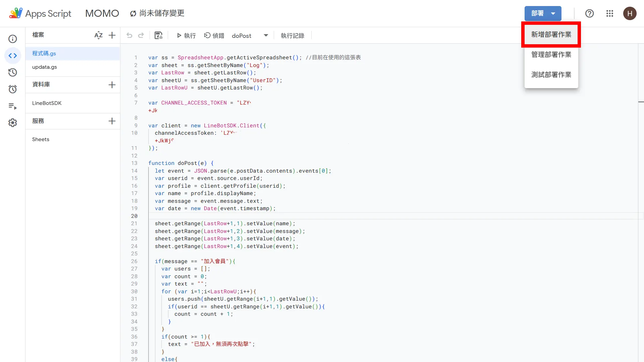Viewport: 644px width, 362px height.
Task: Select 新增部署作業 from the deploy menu
Action: 550,34
